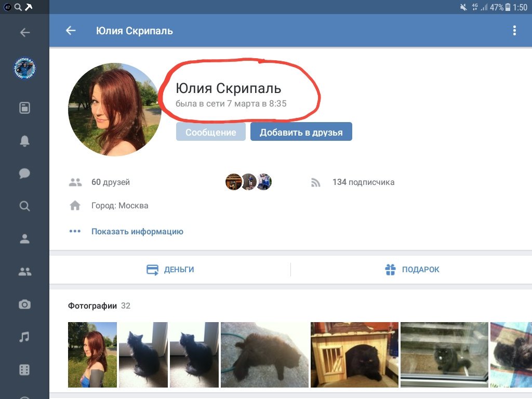
Task: Tap the ДЕНЬГИ label
Action: [x=179, y=270]
